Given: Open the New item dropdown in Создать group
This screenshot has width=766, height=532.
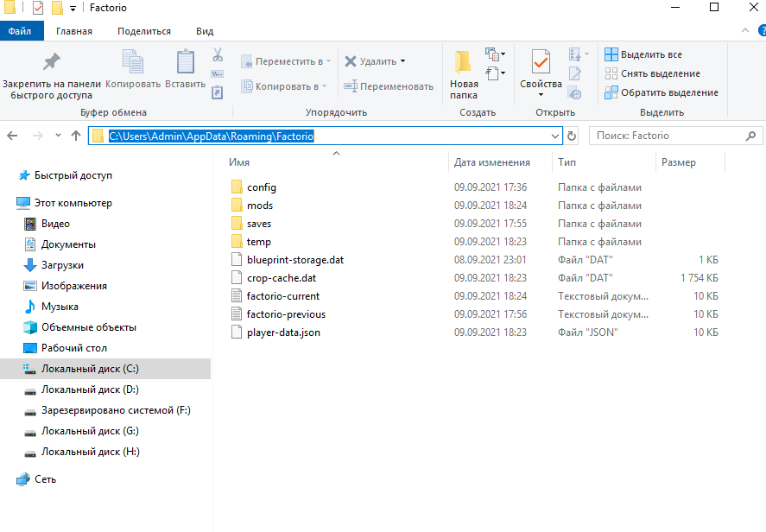Looking at the screenshot, I should tap(496, 54).
